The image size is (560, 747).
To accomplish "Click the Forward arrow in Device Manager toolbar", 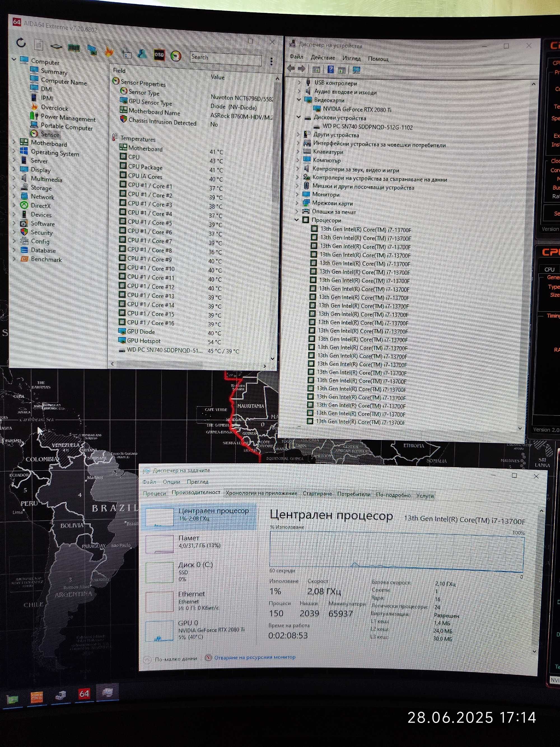I will pos(302,69).
